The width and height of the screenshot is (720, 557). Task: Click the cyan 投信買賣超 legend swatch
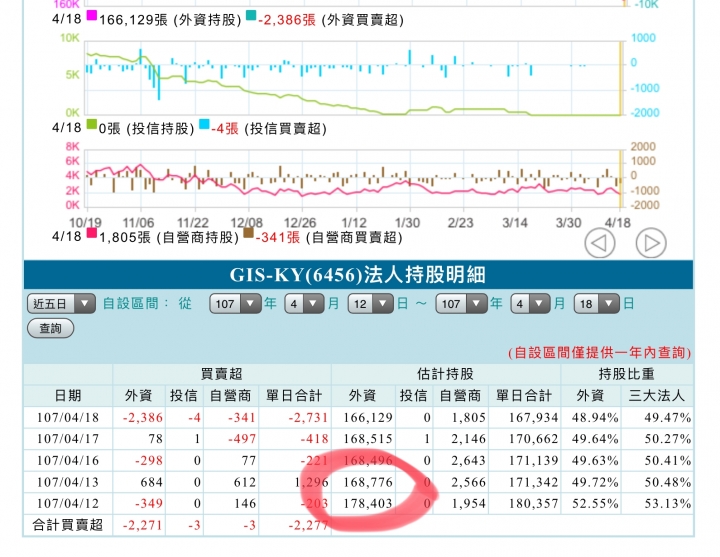coord(204,124)
